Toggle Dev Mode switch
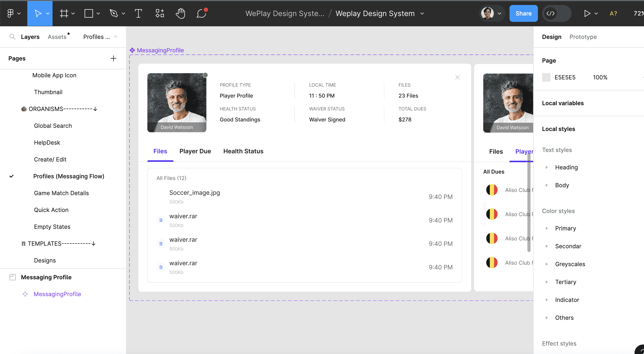Image resolution: width=644 pixels, height=354 pixels. coord(557,13)
